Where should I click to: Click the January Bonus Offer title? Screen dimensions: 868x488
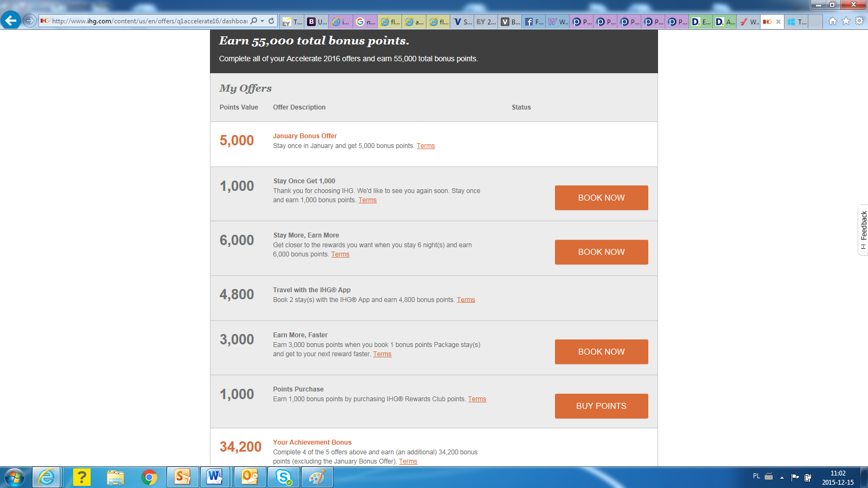click(x=305, y=136)
